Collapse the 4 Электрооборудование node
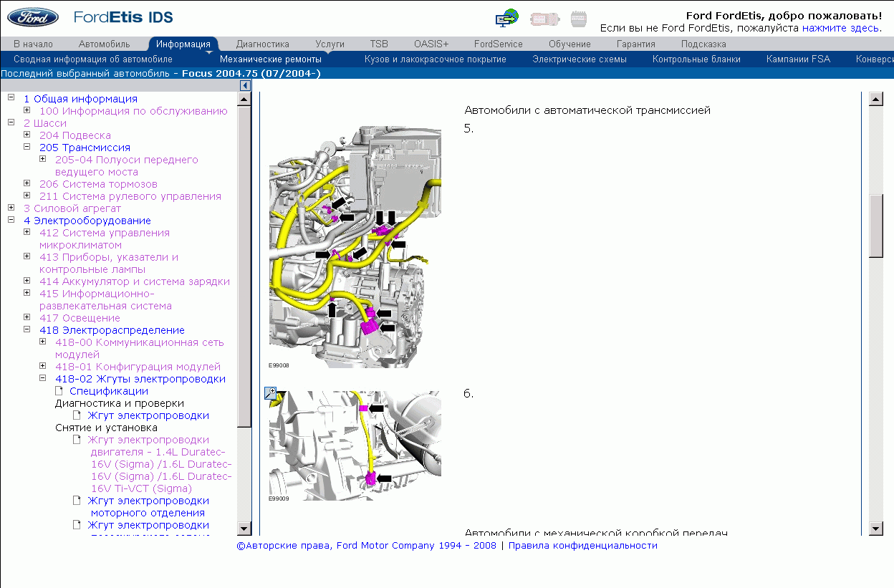 click(11, 220)
